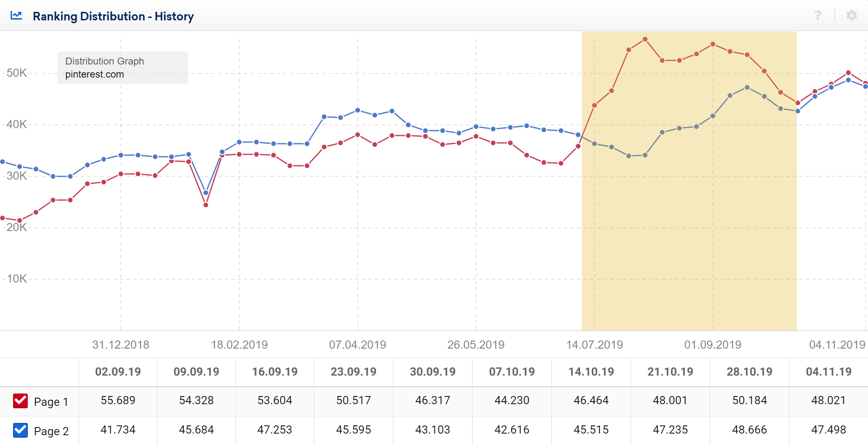Viewport: 868px width, 445px height.
Task: Click the pinterest.com domain label
Action: click(x=94, y=74)
